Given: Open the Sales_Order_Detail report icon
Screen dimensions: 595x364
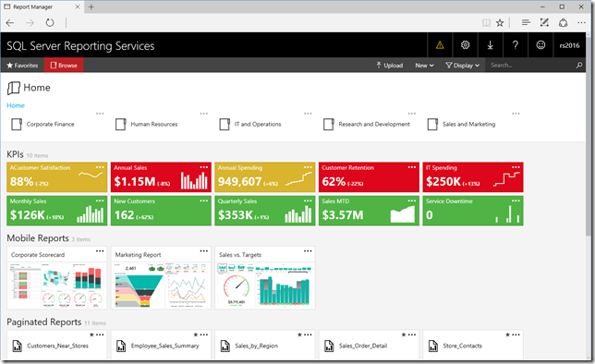Looking at the screenshot, I should [329, 346].
